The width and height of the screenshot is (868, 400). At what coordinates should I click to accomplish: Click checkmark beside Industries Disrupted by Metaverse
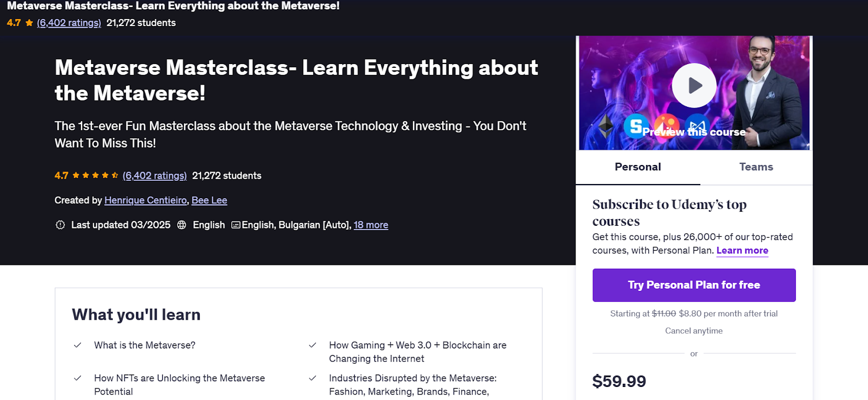[312, 378]
